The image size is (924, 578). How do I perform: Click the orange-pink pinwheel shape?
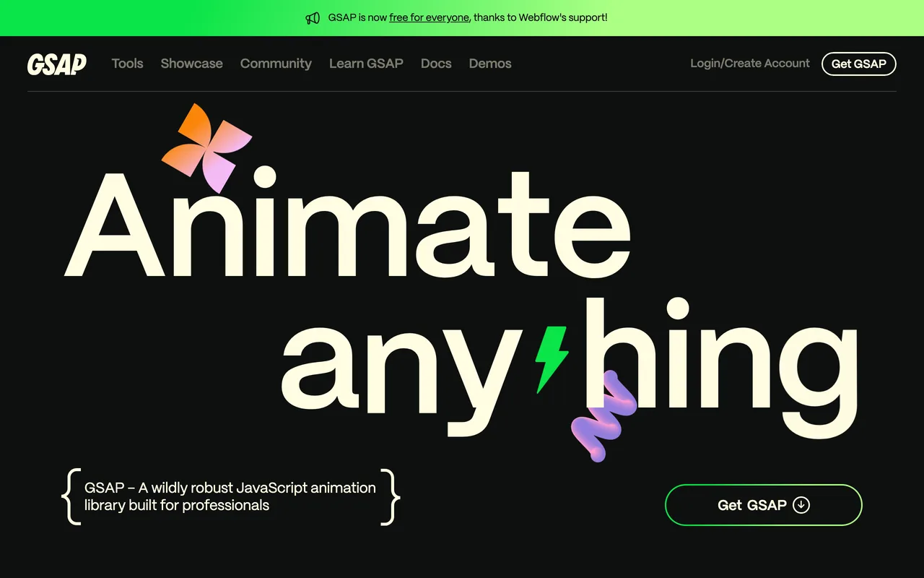point(206,147)
